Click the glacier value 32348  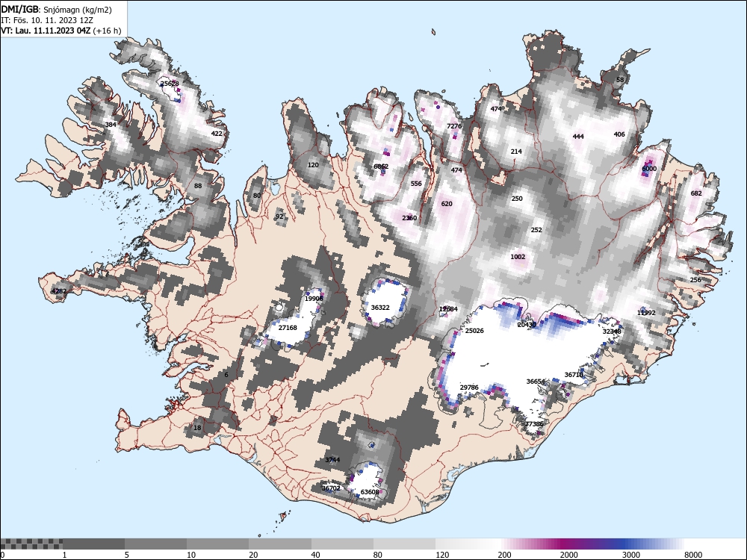pos(612,332)
